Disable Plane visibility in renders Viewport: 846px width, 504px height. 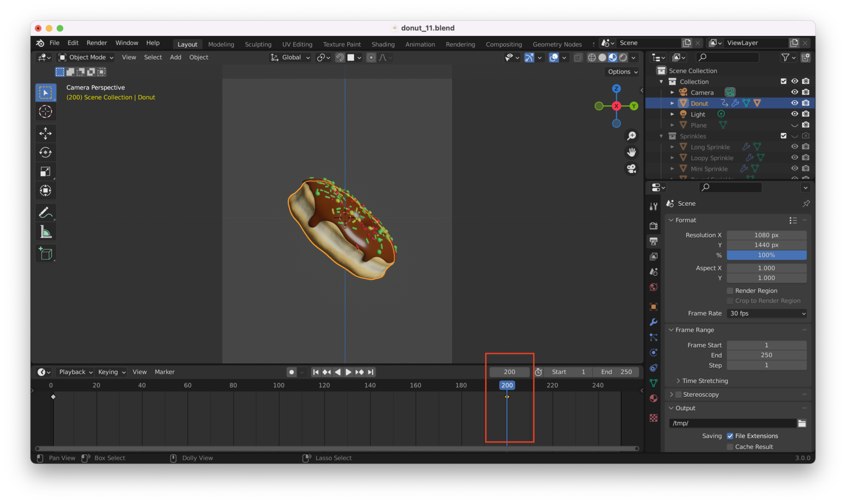click(806, 125)
